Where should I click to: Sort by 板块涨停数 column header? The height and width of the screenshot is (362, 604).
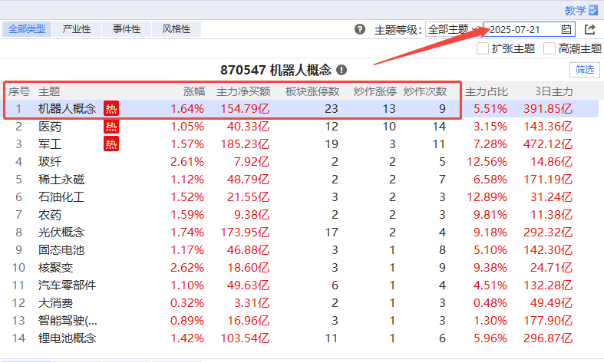(x=312, y=92)
